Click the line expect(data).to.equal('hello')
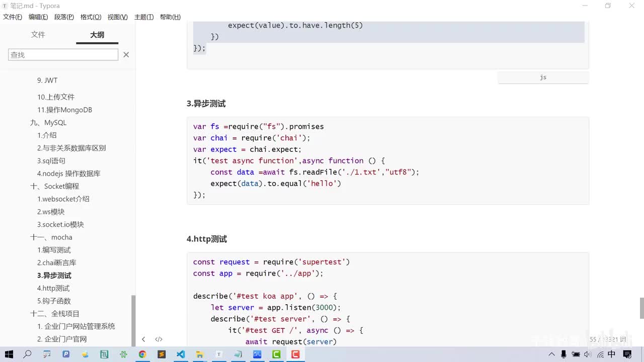 (276, 184)
